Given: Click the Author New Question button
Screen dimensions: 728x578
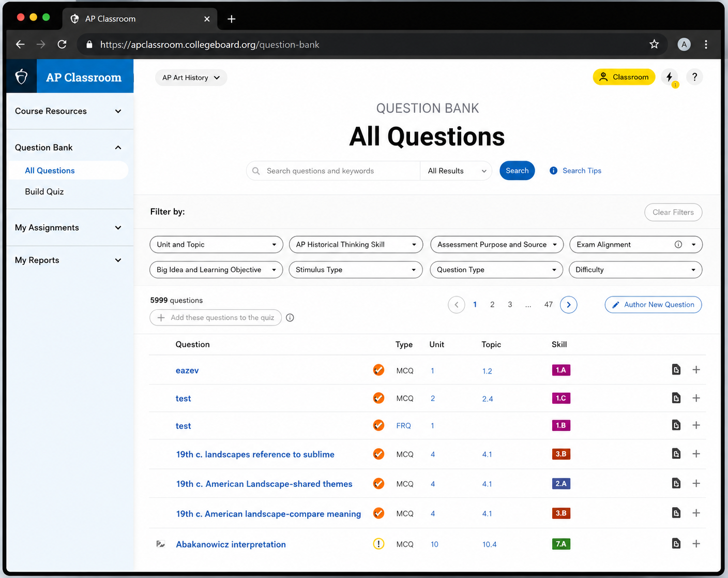Looking at the screenshot, I should pos(653,305).
